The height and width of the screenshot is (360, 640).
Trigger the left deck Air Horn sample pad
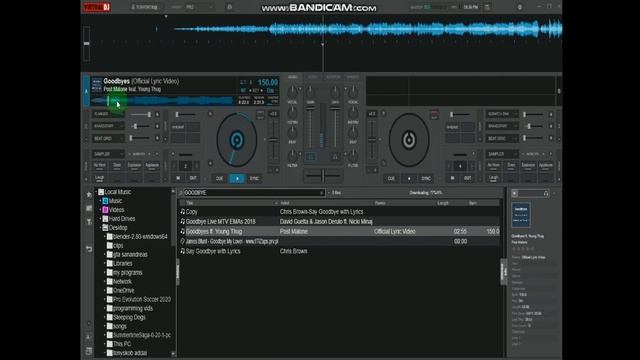(x=100, y=166)
